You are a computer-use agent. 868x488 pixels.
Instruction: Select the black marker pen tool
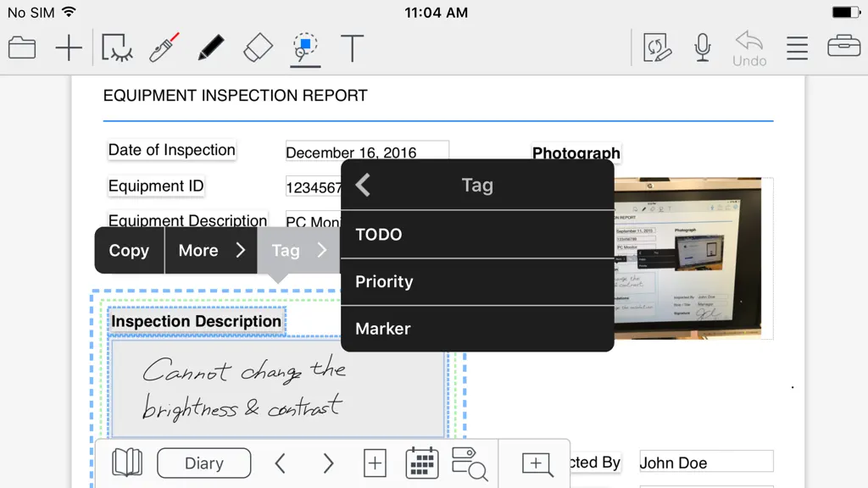pos(211,47)
